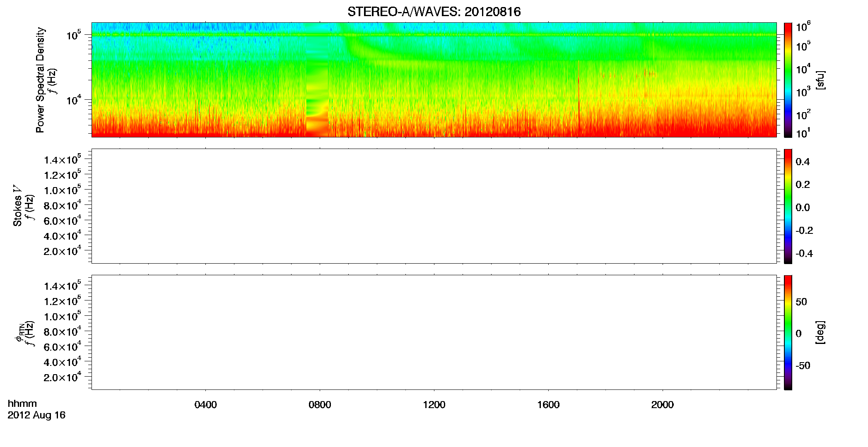Click the hhmm axis caption

[x=22, y=404]
